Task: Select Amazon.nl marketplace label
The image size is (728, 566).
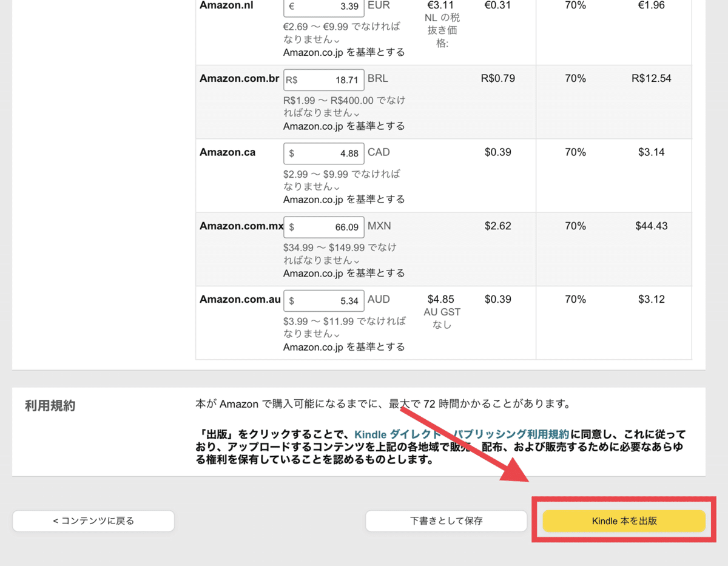Action: (x=226, y=5)
